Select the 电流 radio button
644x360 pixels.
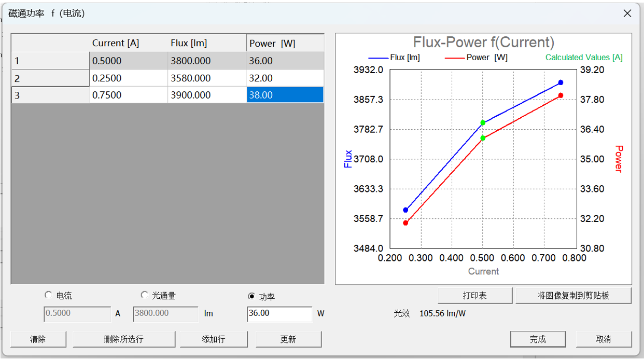(x=49, y=295)
